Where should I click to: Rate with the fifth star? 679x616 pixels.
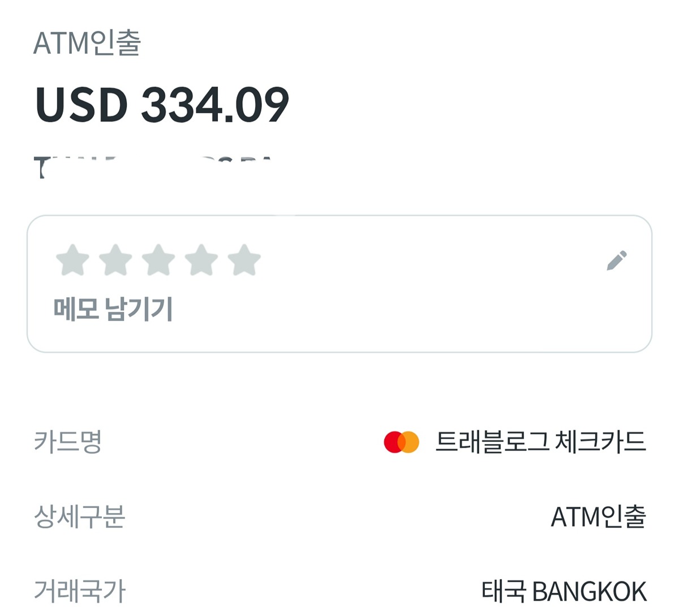[244, 260]
